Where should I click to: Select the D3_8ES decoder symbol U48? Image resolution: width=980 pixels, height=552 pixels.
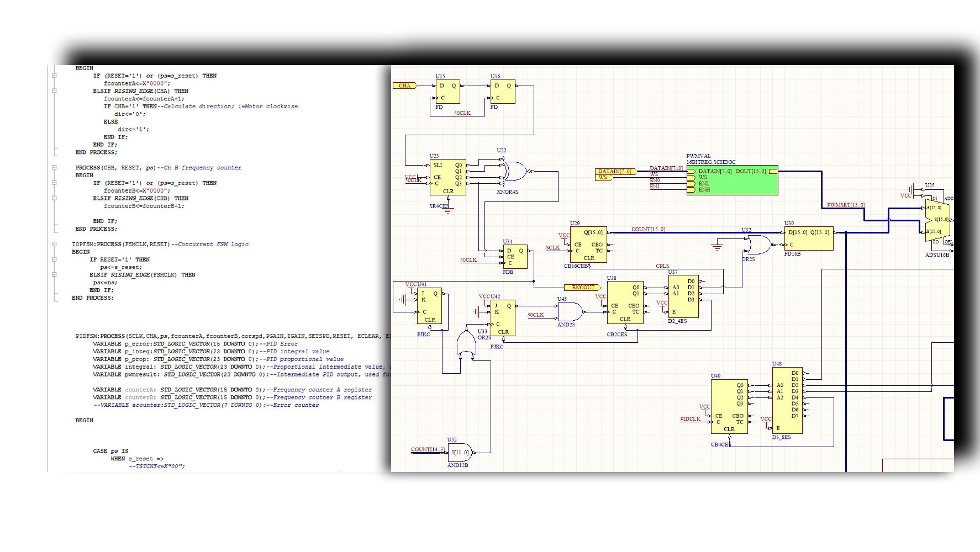(787, 400)
